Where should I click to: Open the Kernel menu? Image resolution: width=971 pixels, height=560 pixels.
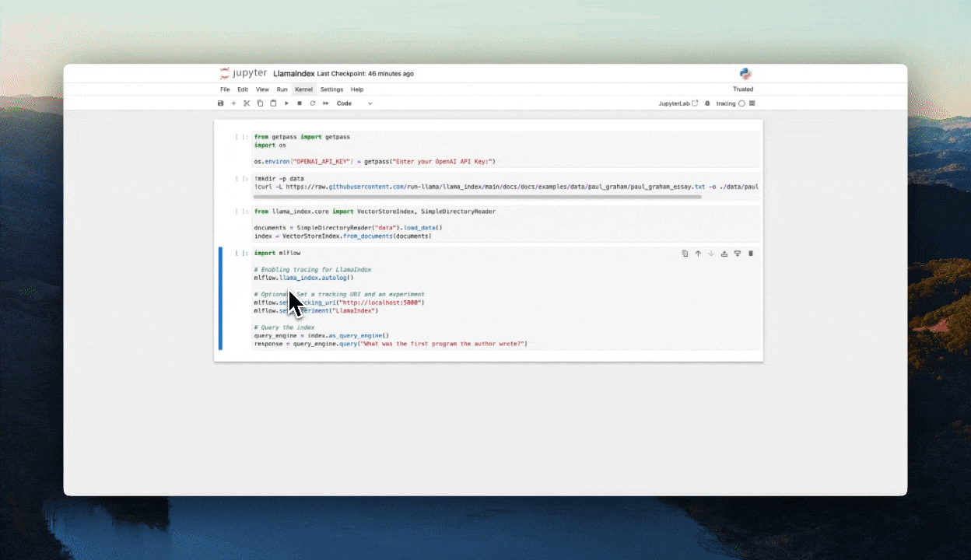click(x=303, y=89)
